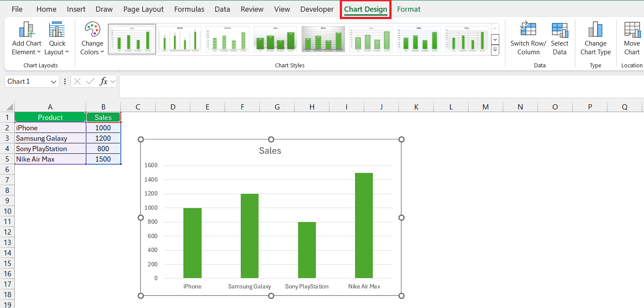Viewport: 644px width, 308px height.
Task: Select column Q header
Action: tap(624, 107)
